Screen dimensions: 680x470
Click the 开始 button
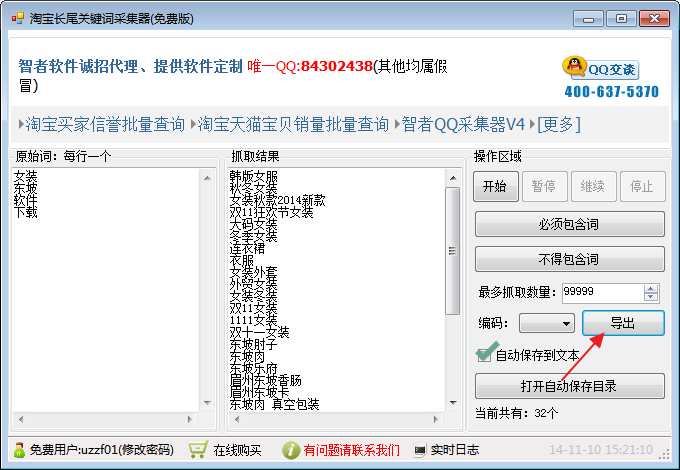(x=496, y=186)
